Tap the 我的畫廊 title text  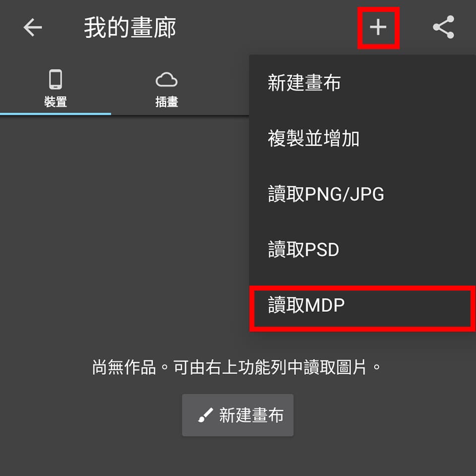(130, 28)
